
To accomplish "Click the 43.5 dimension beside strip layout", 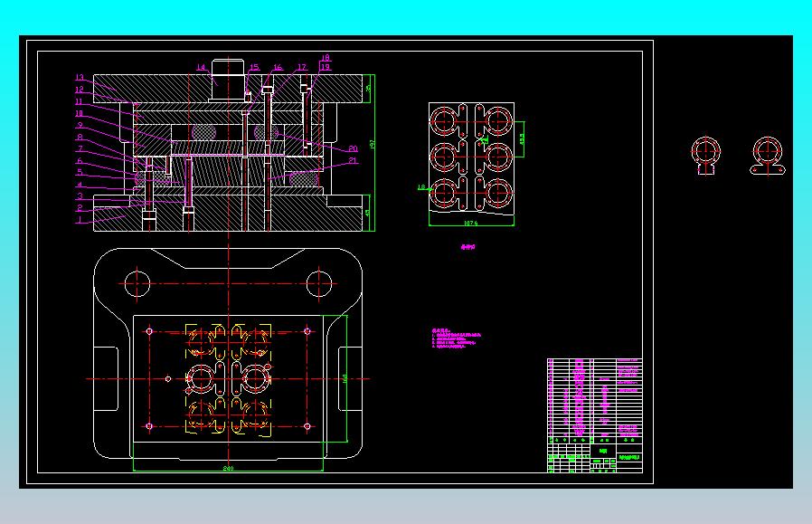I will pos(522,138).
